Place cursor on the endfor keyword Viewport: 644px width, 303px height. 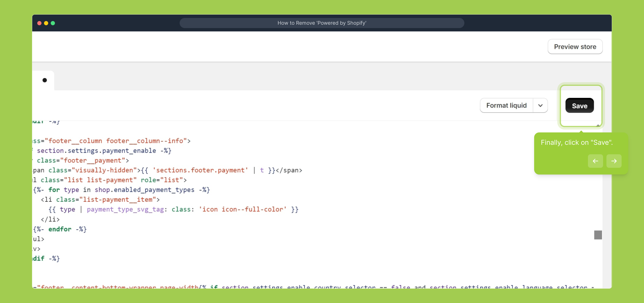coord(60,229)
